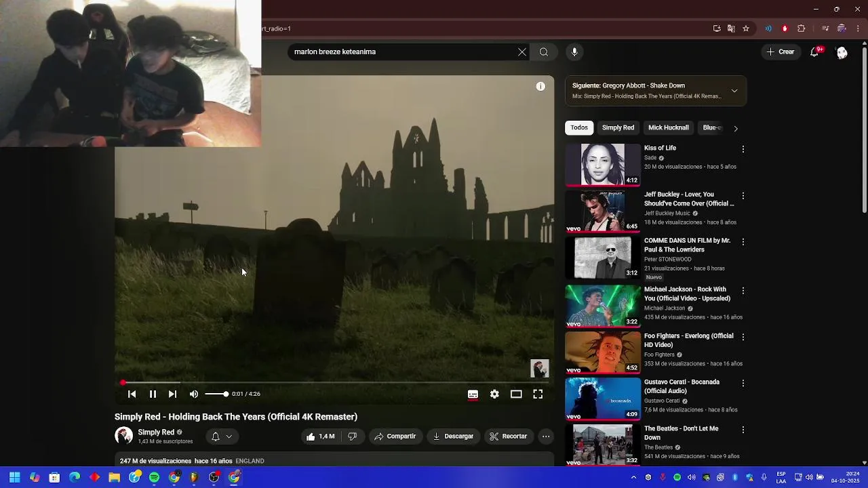868x488 pixels.
Task: Open more actions ellipsis under video
Action: (546, 436)
